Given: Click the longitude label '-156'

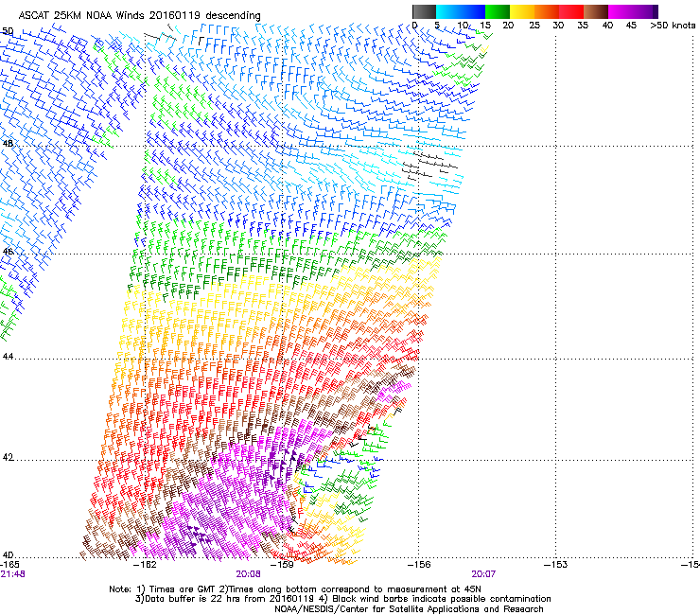Looking at the screenshot, I should (419, 565).
